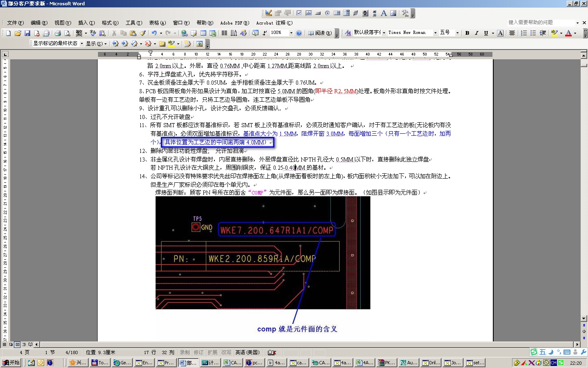Image resolution: width=588 pixels, height=368 pixels.
Task: Apply a numbered list
Action: pos(524,33)
